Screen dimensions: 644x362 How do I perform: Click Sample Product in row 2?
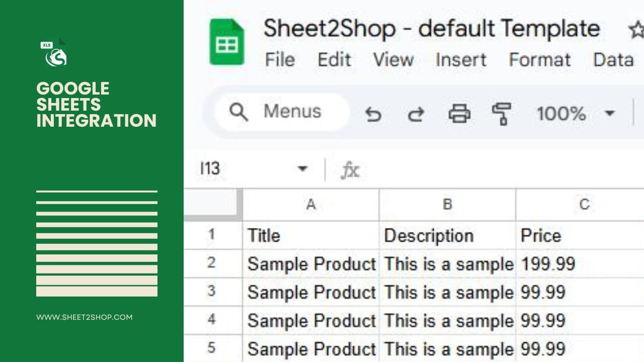pos(311,263)
